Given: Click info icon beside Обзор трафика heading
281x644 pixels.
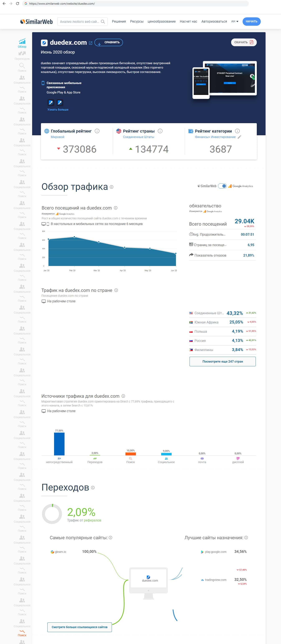Looking at the screenshot, I should point(111,187).
